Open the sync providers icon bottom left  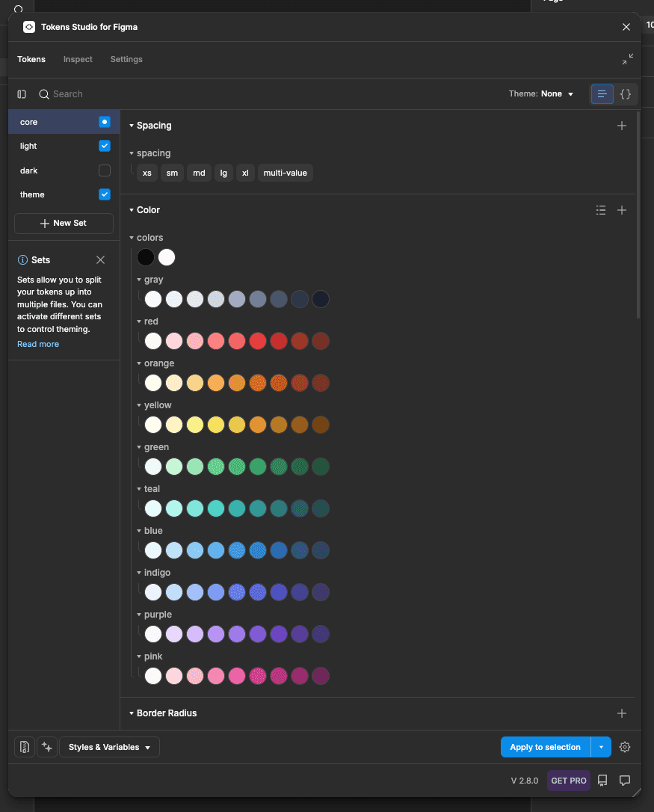25,747
